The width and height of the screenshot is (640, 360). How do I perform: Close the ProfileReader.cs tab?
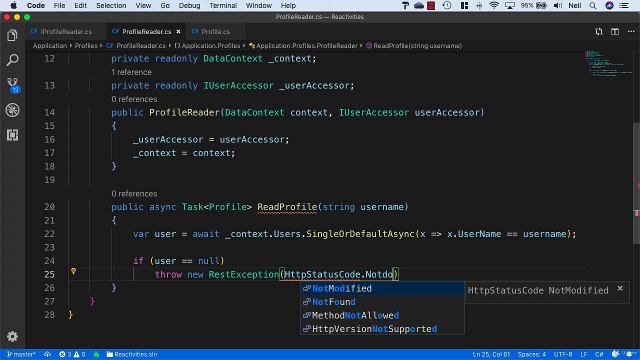pos(178,31)
